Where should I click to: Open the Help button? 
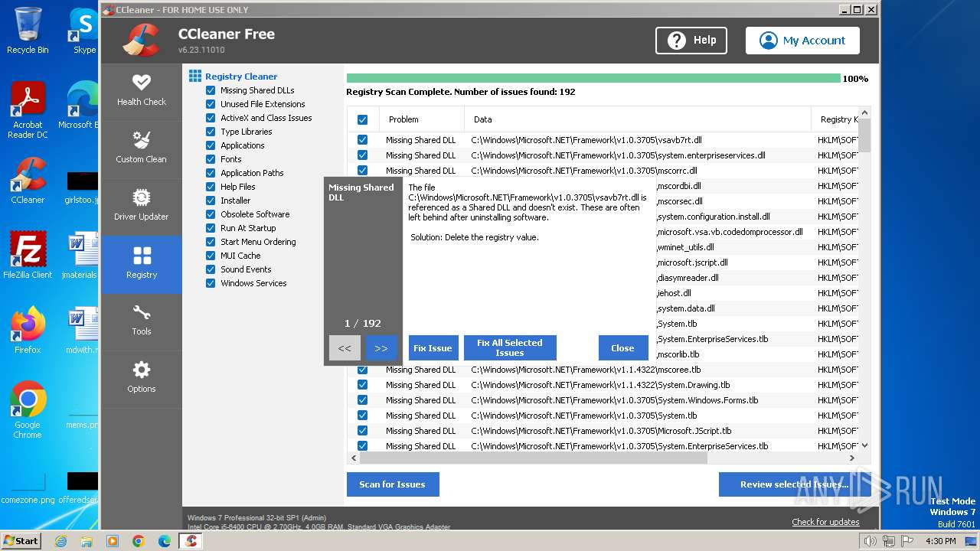coord(691,41)
